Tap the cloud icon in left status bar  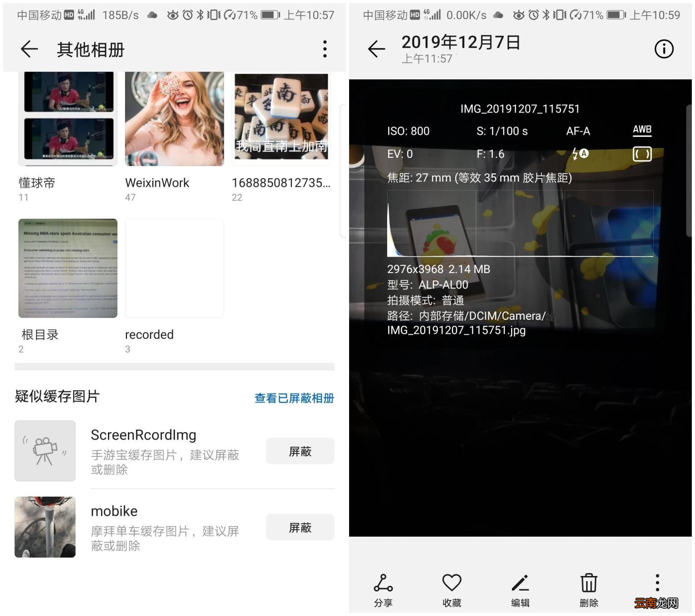(x=153, y=15)
